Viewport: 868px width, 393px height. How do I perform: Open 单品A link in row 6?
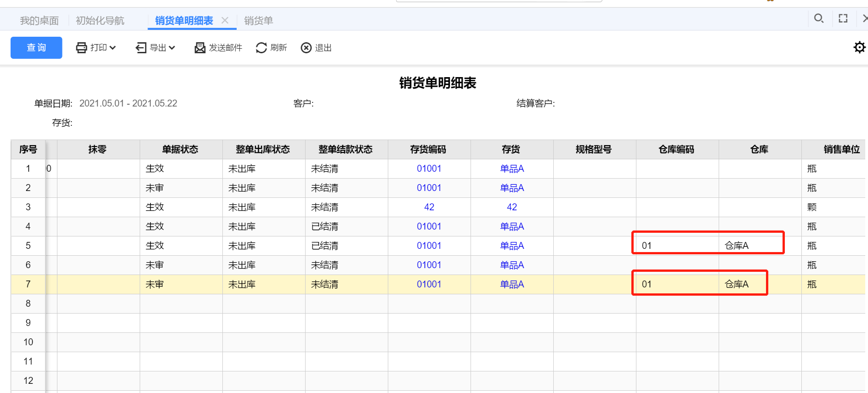512,265
